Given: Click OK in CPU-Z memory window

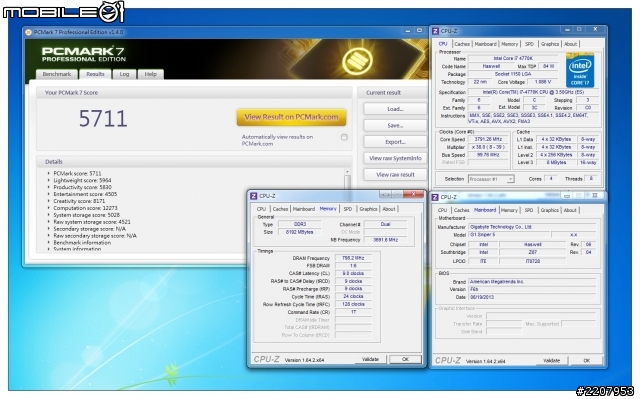Looking at the screenshot, I should pyautogui.click(x=405, y=359).
